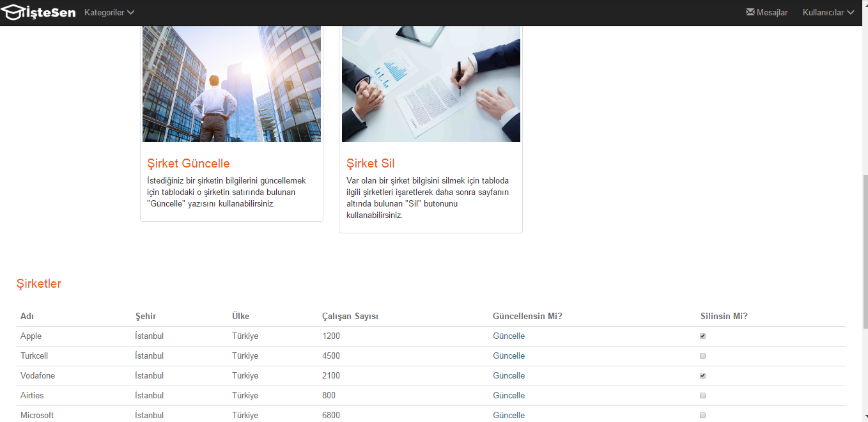Uncheck the delete checkbox for Apple
This screenshot has width=868, height=422.
[702, 336]
